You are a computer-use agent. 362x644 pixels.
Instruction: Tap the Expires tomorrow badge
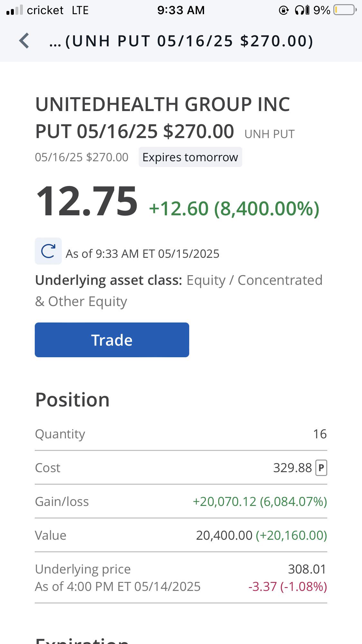[x=190, y=157]
